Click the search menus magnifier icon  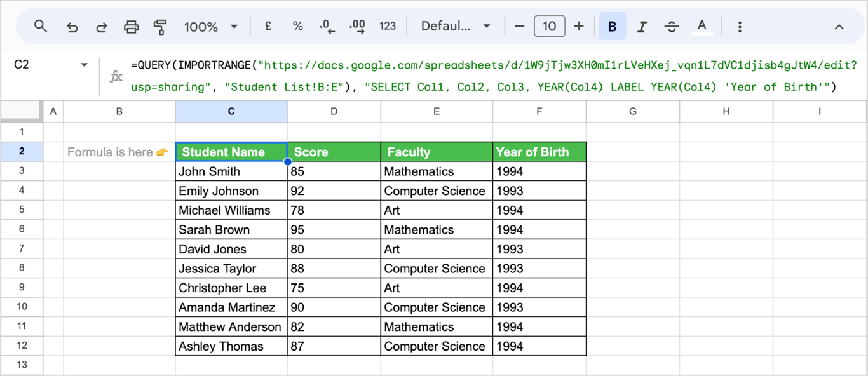[41, 27]
